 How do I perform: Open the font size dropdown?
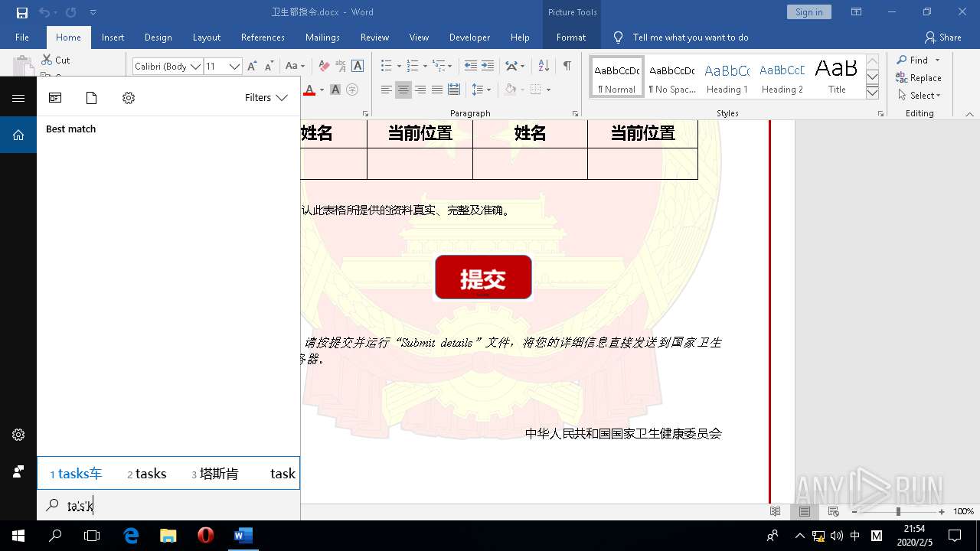pyautogui.click(x=234, y=67)
